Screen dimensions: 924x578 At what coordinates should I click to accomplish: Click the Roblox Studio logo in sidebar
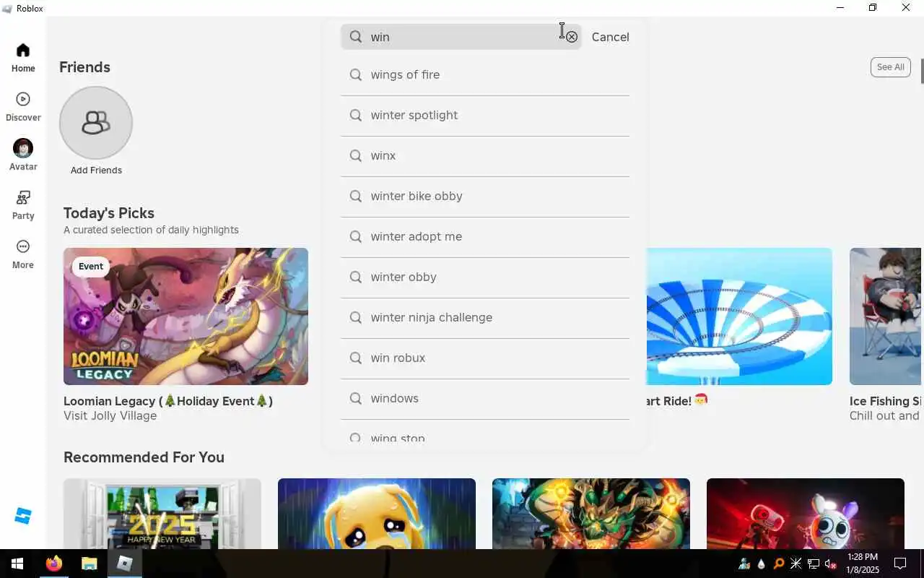tap(23, 516)
